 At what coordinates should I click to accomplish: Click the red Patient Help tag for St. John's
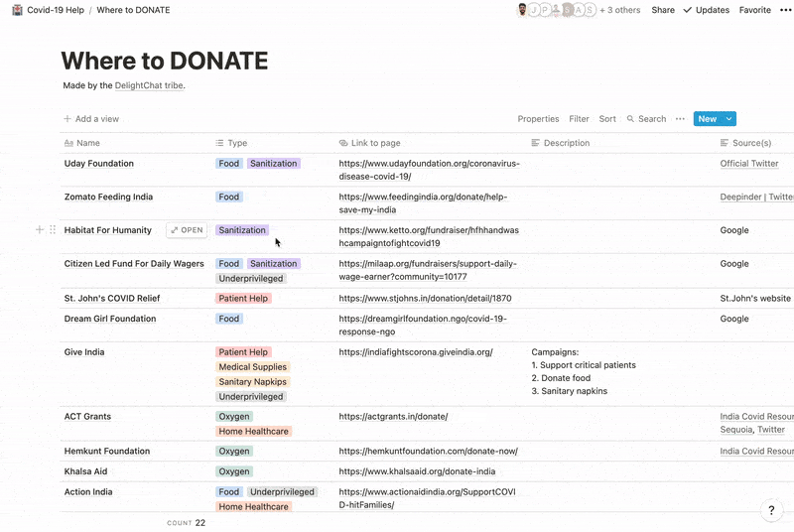[x=243, y=298]
